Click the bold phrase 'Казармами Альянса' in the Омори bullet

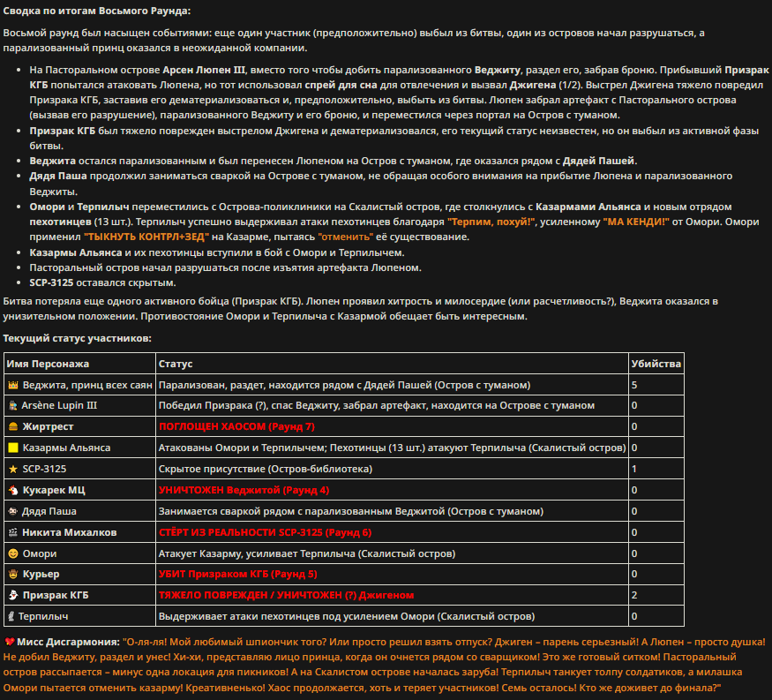588,207
